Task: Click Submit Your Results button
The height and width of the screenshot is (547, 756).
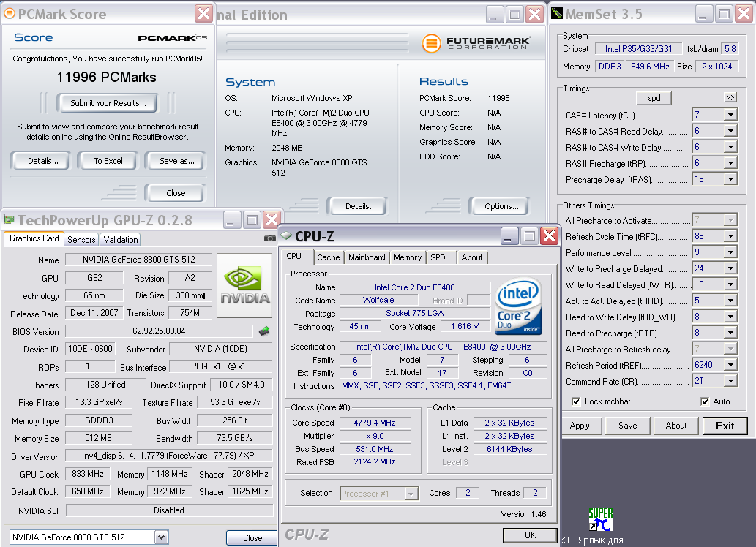Action: pyautogui.click(x=108, y=103)
